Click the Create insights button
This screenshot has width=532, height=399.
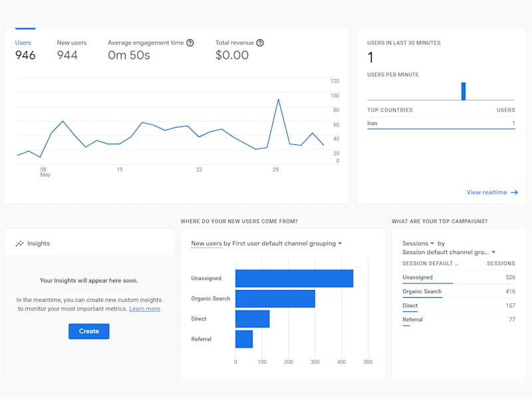[89, 331]
